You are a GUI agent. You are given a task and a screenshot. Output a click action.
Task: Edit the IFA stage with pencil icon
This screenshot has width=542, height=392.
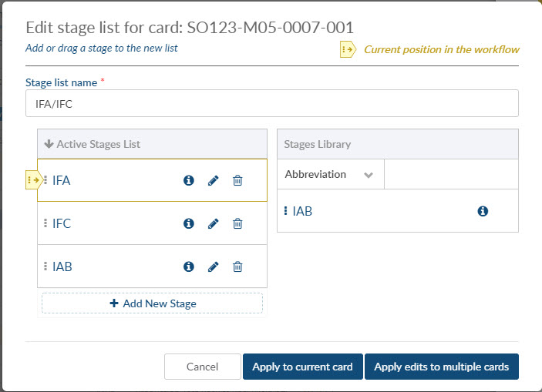click(213, 180)
